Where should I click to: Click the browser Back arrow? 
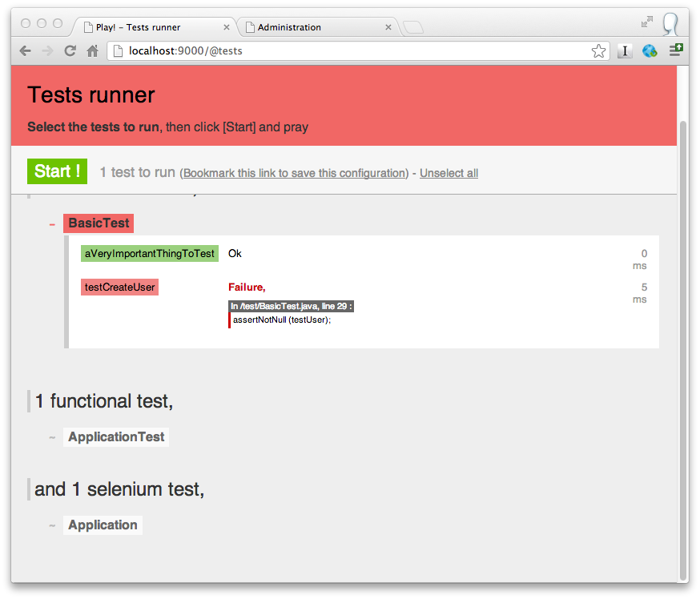point(25,50)
